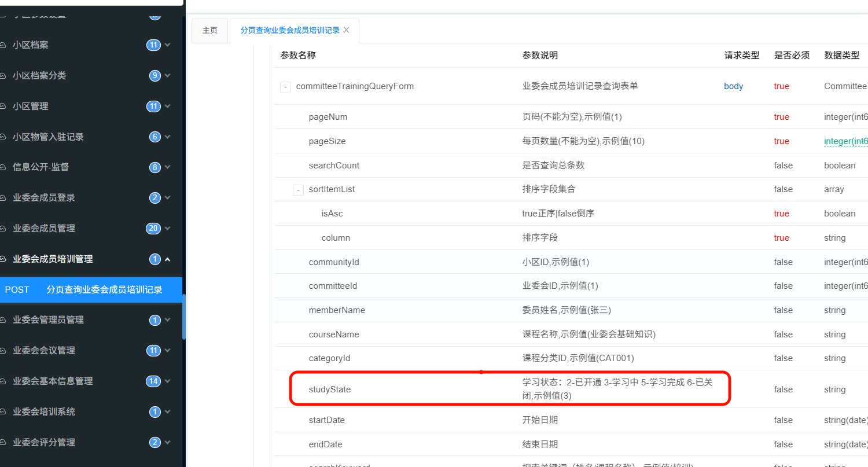Viewport: 868px width, 467px height.
Task: Close the 分页查询业委会成员培训记录 tab
Action: (x=347, y=30)
